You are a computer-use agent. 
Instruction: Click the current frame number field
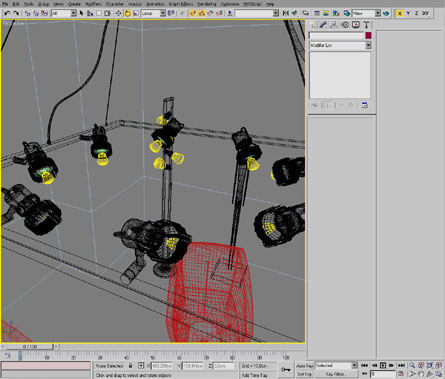(383, 374)
